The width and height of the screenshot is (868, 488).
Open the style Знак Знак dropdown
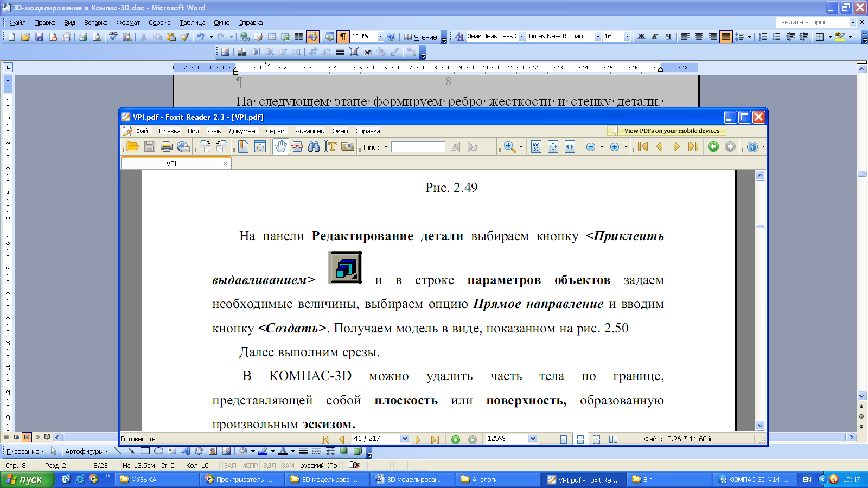point(521,36)
